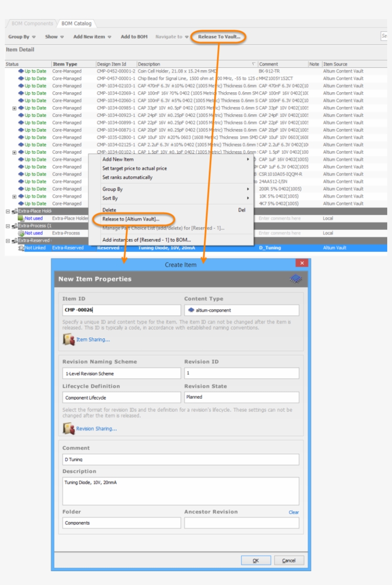Screen dimensions: 392x585
Task: Click status icon of CMP-1034-00871-1 row
Action: pos(21,130)
